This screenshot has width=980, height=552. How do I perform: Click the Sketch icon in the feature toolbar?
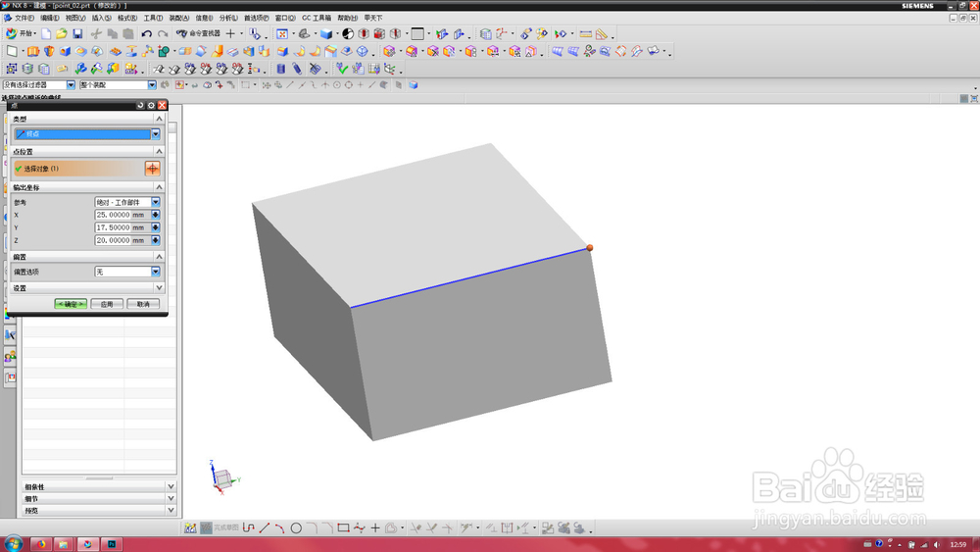[12, 51]
